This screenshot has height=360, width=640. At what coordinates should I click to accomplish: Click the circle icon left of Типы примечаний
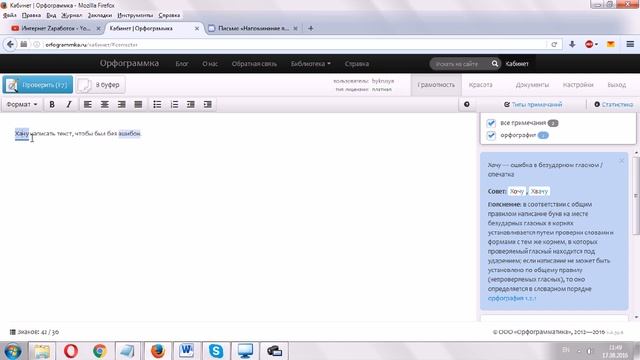(x=467, y=104)
